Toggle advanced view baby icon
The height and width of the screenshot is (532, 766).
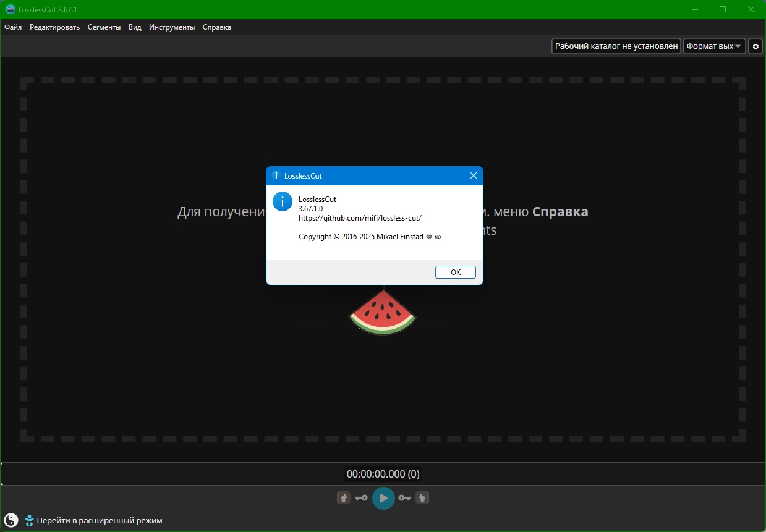pos(29,520)
